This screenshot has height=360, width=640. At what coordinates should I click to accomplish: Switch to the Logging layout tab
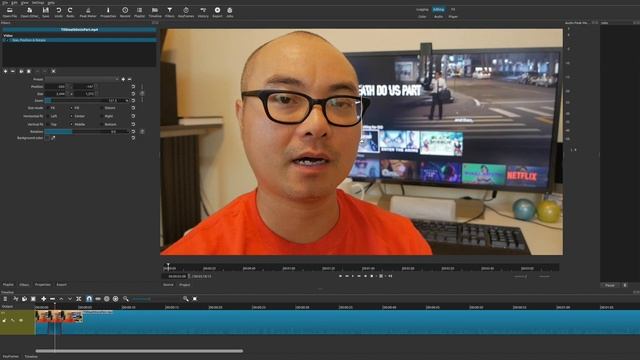pyautogui.click(x=422, y=9)
